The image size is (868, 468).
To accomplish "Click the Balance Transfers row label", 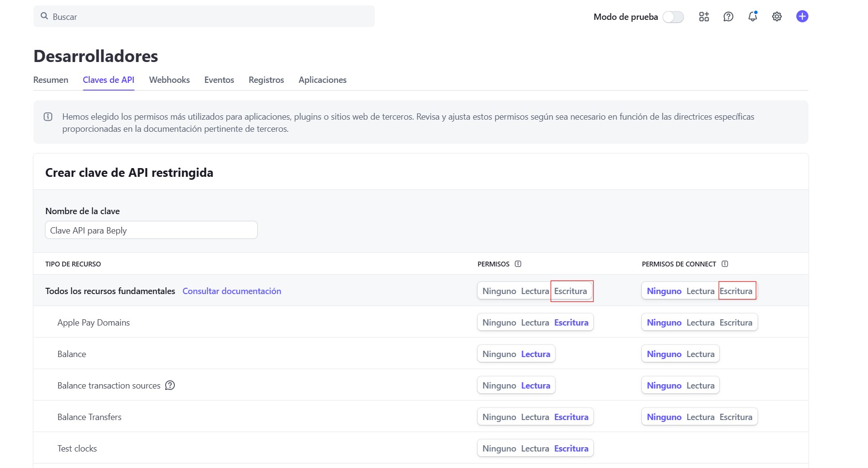I will click(x=90, y=417).
